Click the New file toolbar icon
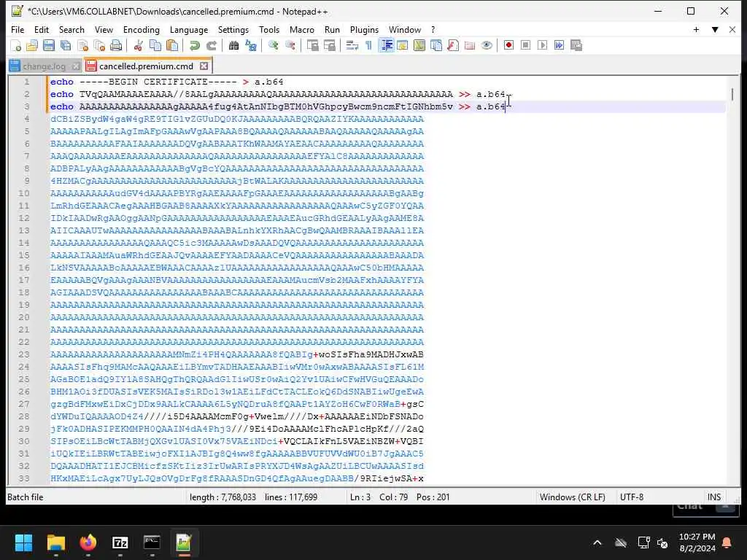Viewport: 747px width, 560px height. point(16,45)
